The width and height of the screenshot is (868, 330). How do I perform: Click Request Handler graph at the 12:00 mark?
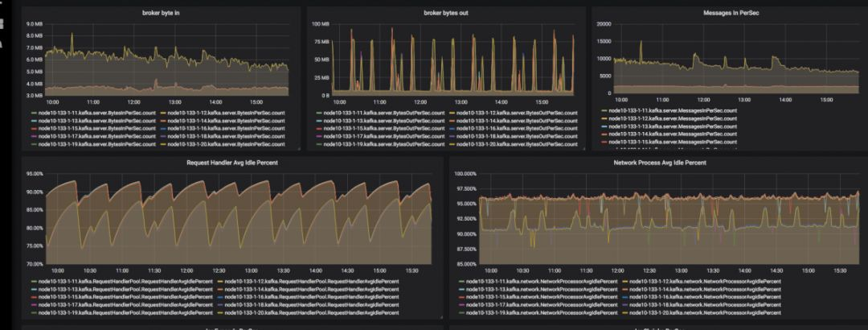(187, 222)
